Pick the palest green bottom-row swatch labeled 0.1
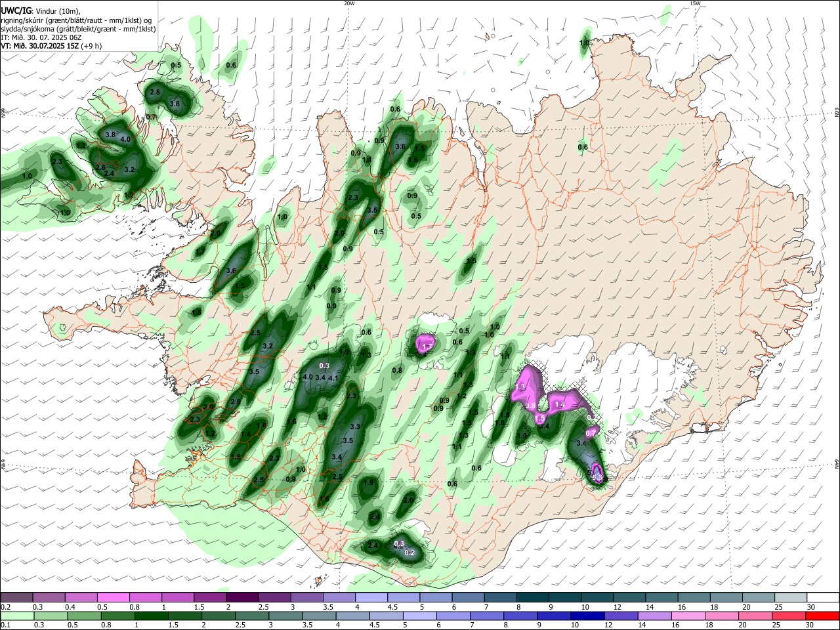840x630 pixels. click(17, 616)
